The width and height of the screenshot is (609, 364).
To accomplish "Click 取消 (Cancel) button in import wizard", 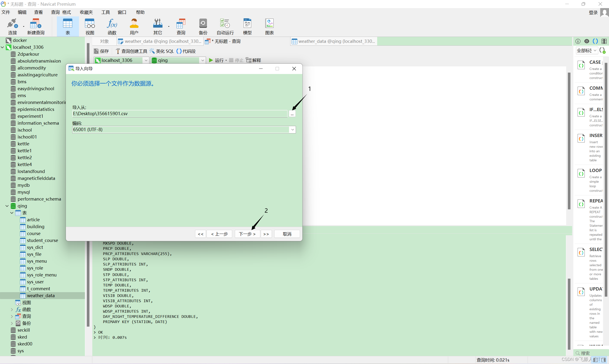I will point(286,234).
